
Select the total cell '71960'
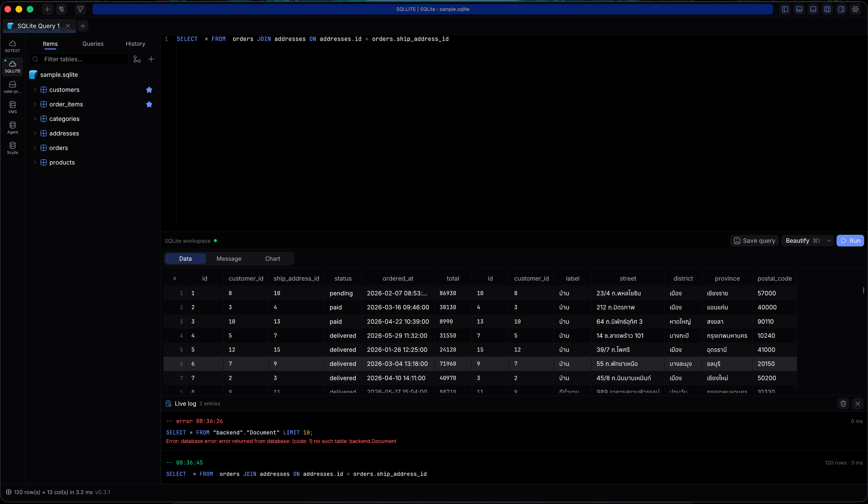click(x=453, y=364)
